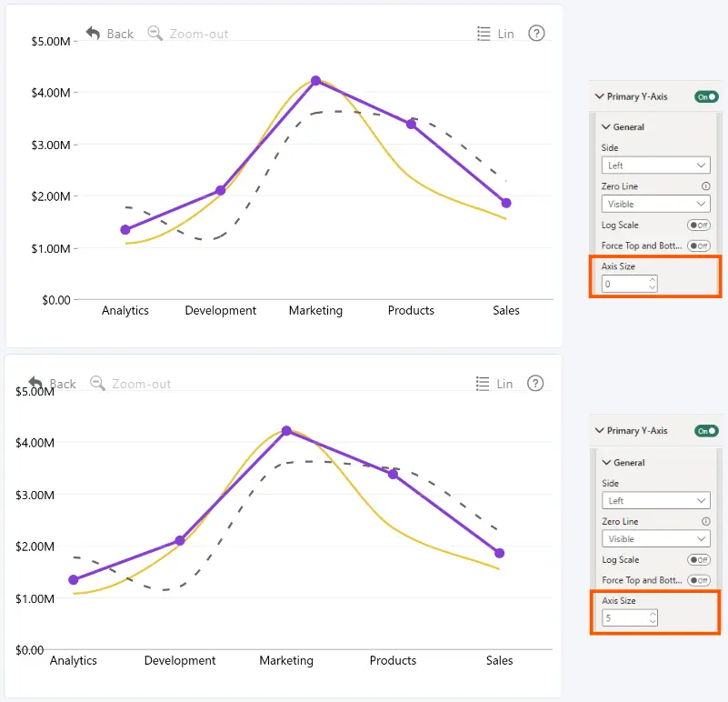Click the Axis Size field showing 0
This screenshot has height=702, width=728.
[x=629, y=284]
